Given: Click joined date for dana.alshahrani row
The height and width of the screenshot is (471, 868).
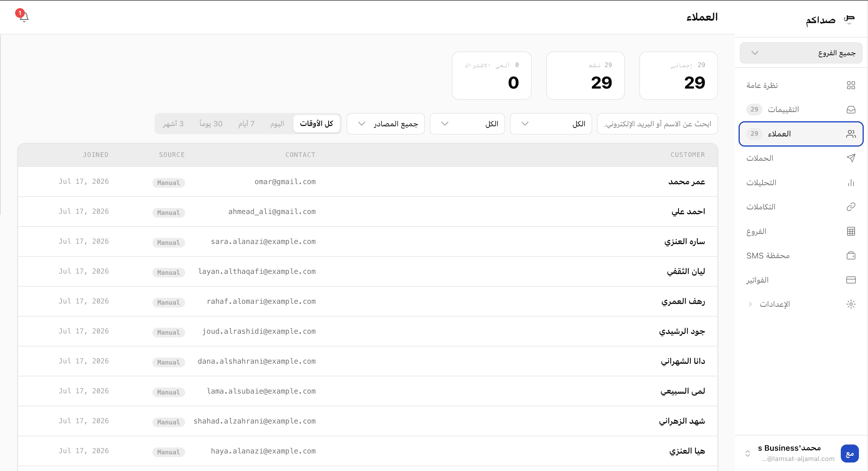Looking at the screenshot, I should [x=83, y=361].
